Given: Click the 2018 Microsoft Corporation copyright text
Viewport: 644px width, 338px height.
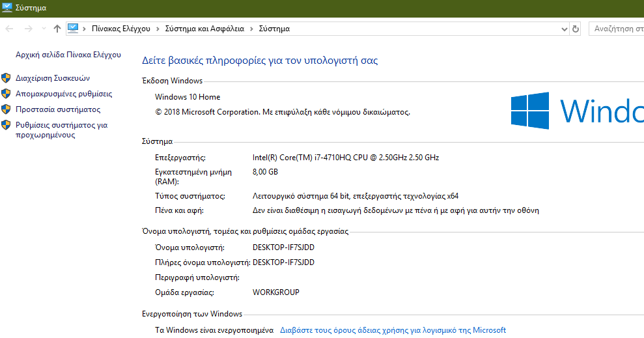Looking at the screenshot, I should pyautogui.click(x=283, y=112).
